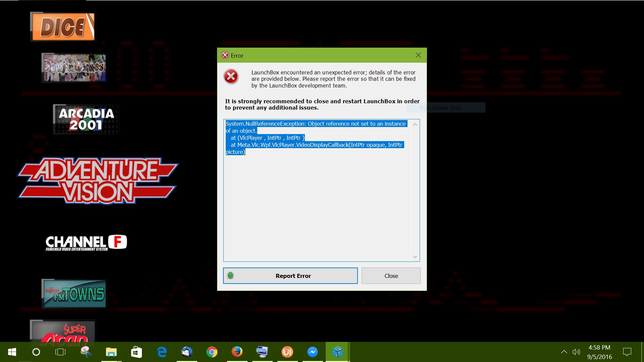
Task: Open Messenger from taskbar
Action: 313,352
